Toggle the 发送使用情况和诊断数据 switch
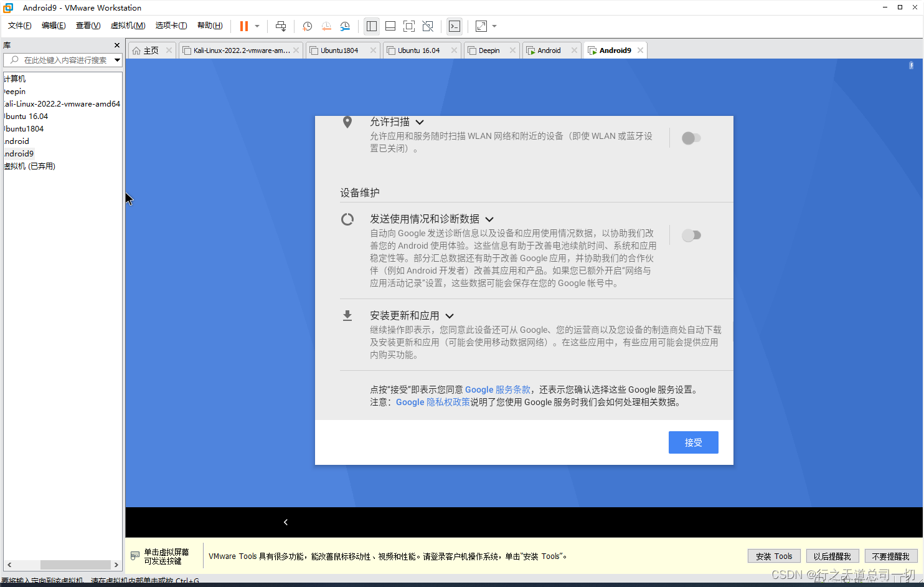The image size is (924, 587). point(691,236)
